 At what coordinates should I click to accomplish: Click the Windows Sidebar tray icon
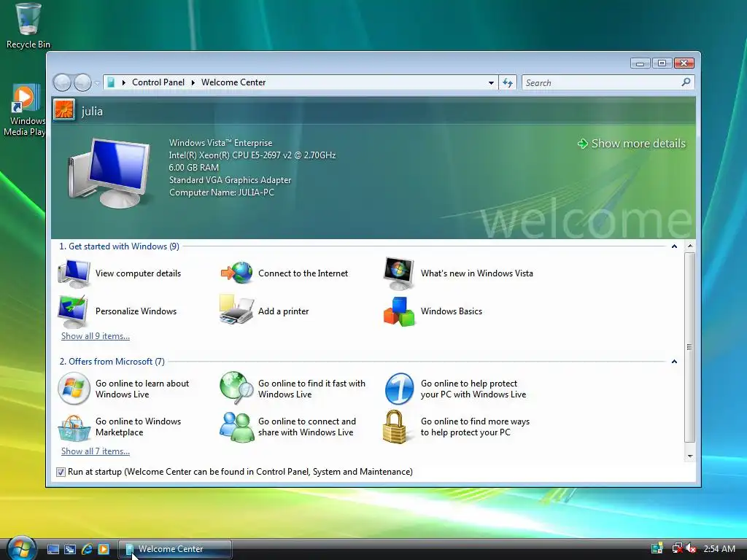coord(657,548)
